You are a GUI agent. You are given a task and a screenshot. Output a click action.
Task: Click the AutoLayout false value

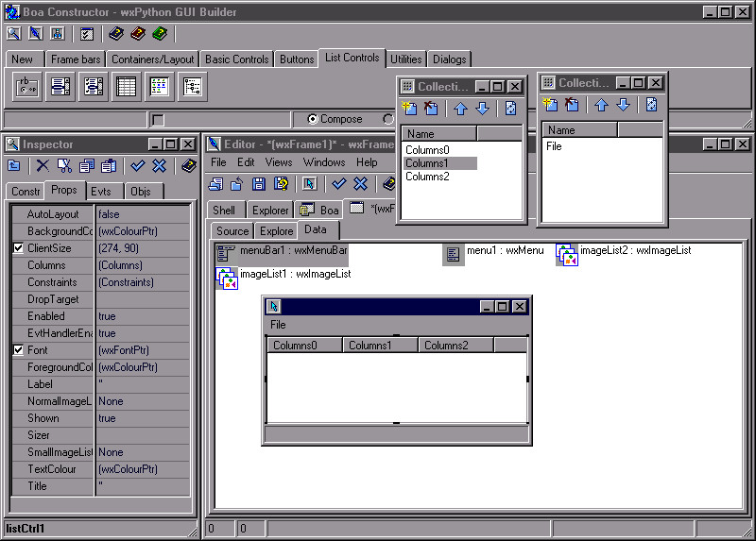tap(144, 214)
